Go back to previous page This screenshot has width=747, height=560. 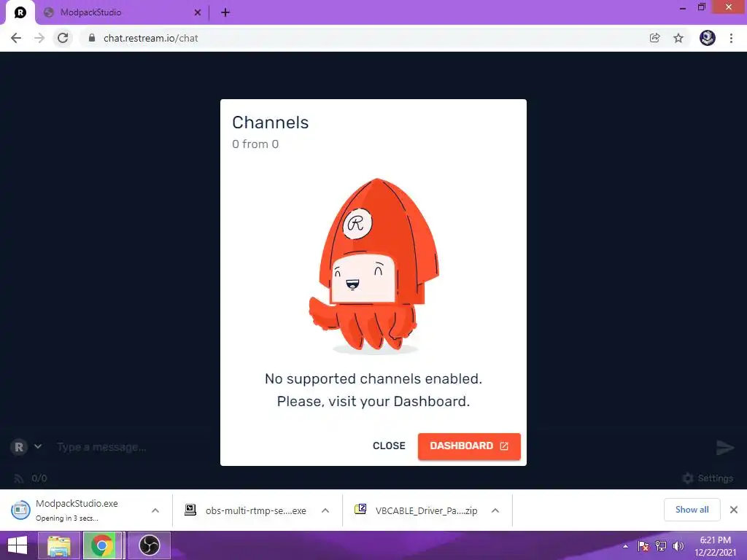16,38
